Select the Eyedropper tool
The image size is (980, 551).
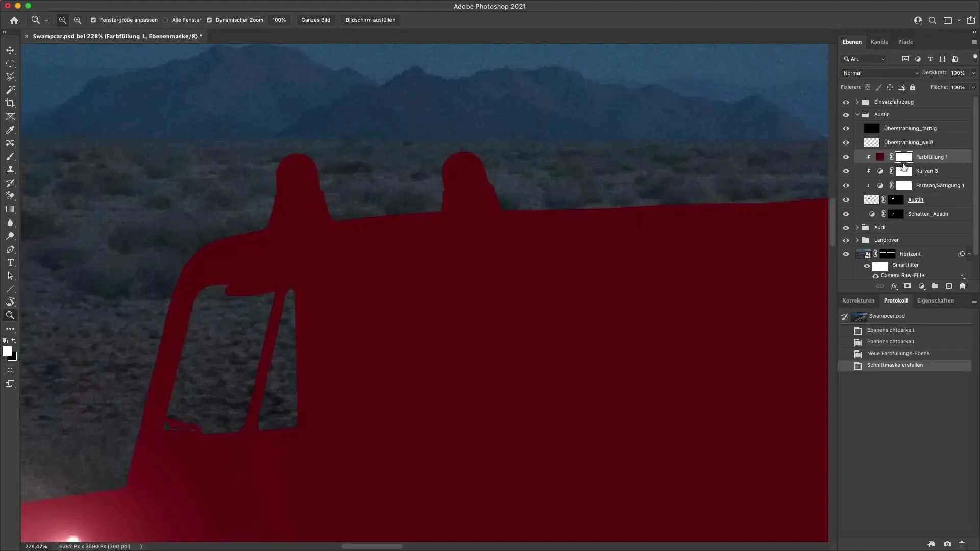[x=10, y=130]
